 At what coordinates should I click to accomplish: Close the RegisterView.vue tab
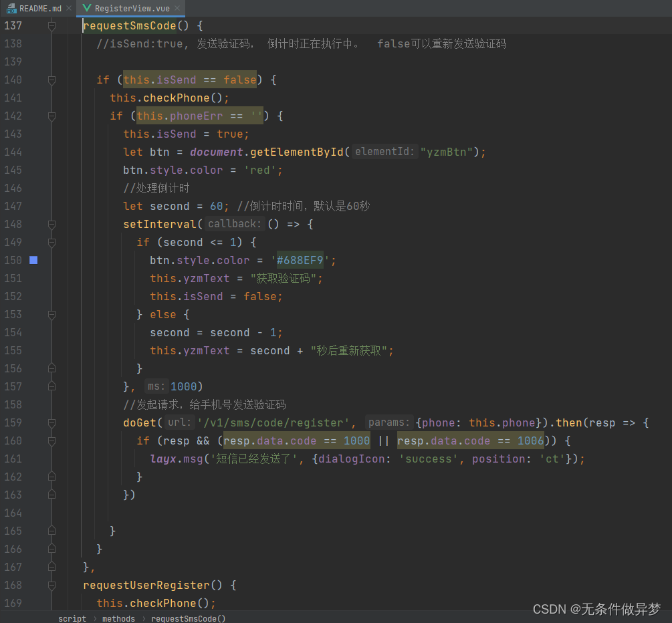pyautogui.click(x=177, y=8)
